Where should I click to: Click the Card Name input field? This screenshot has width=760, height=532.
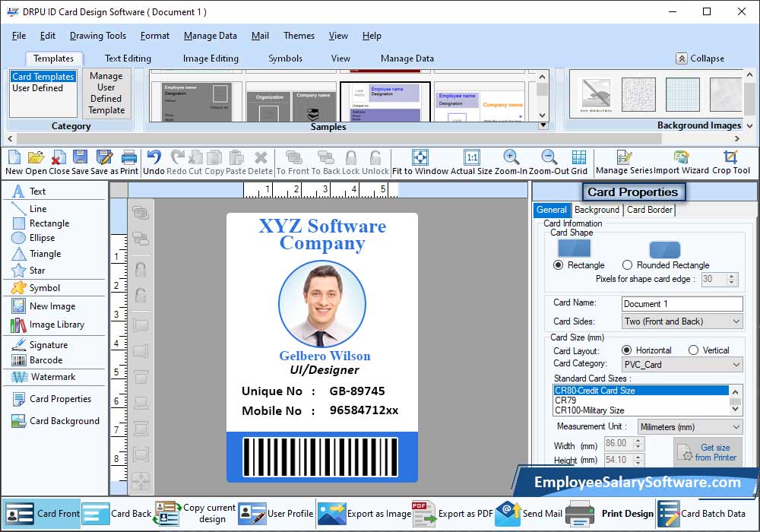click(x=682, y=304)
